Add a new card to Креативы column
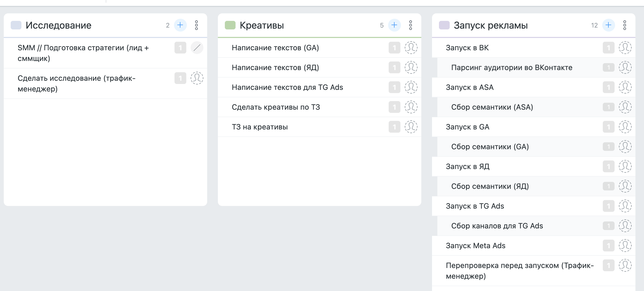644x291 pixels. 394,25
